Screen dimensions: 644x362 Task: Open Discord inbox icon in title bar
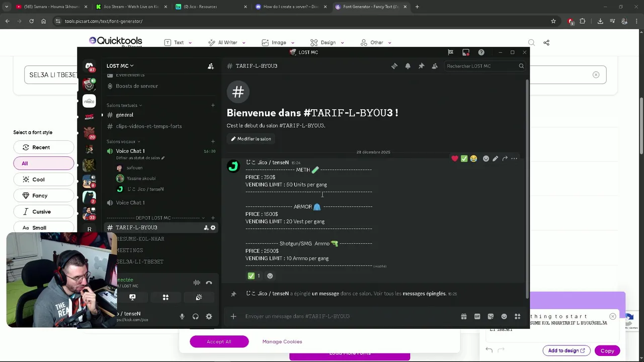pyautogui.click(x=466, y=52)
